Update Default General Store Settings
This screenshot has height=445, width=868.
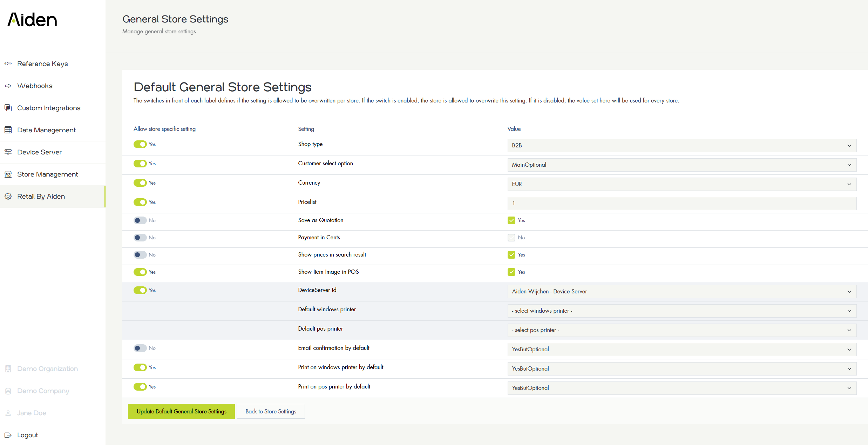(181, 411)
